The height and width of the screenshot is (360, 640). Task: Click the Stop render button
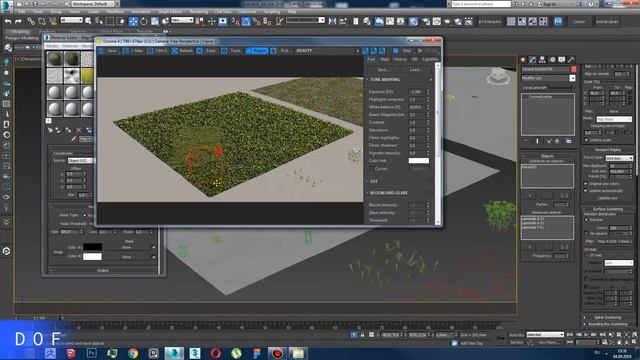click(x=403, y=51)
